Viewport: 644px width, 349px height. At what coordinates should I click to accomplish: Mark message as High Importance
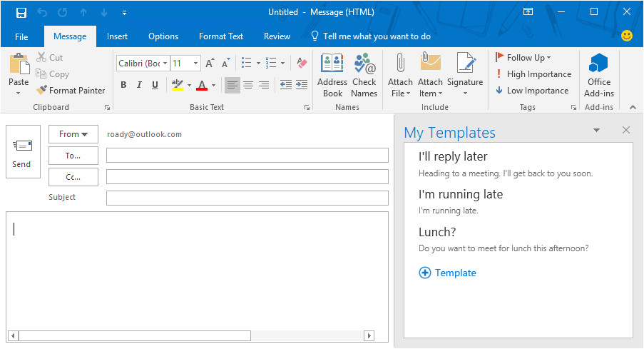point(533,74)
